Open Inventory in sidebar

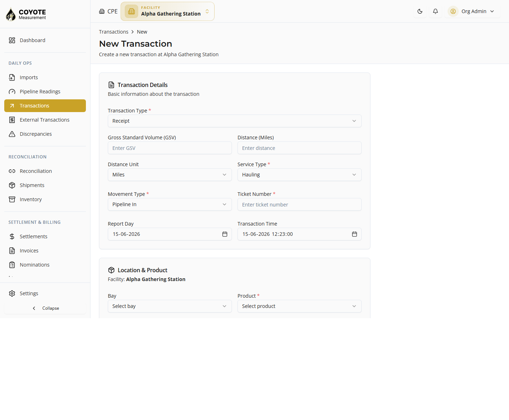(45, 199)
